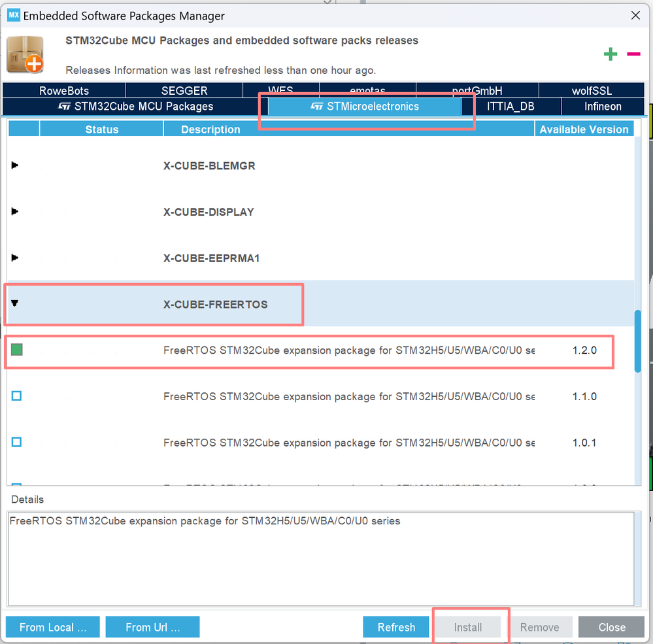Switch to the SEGGER tab

tap(184, 90)
